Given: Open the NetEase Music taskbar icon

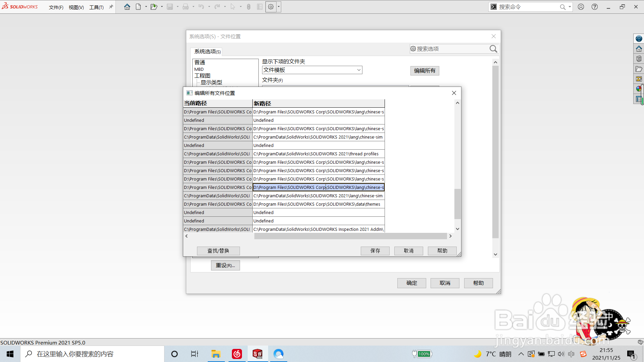Looking at the screenshot, I should click(237, 354).
